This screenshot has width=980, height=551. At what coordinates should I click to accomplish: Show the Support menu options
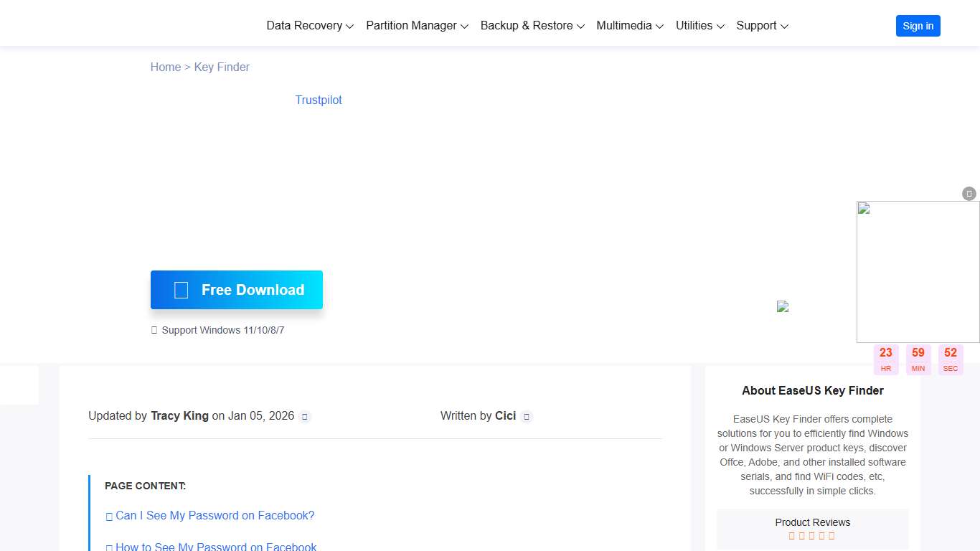762,26
